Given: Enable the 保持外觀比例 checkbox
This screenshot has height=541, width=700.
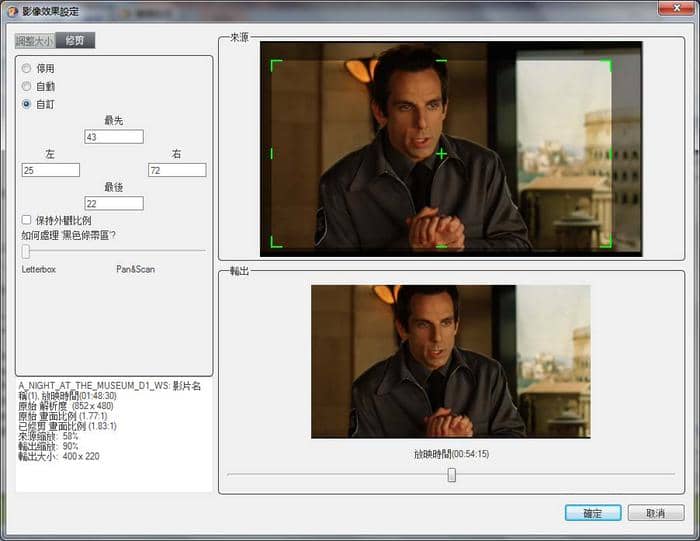Looking at the screenshot, I should tap(27, 220).
